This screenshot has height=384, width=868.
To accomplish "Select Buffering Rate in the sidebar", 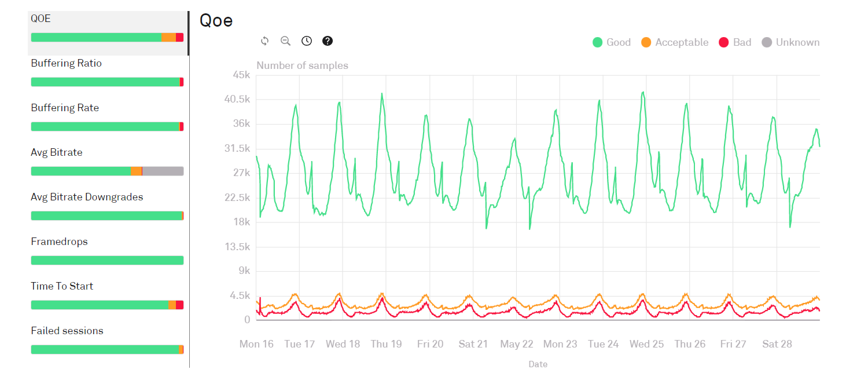I will pos(65,108).
